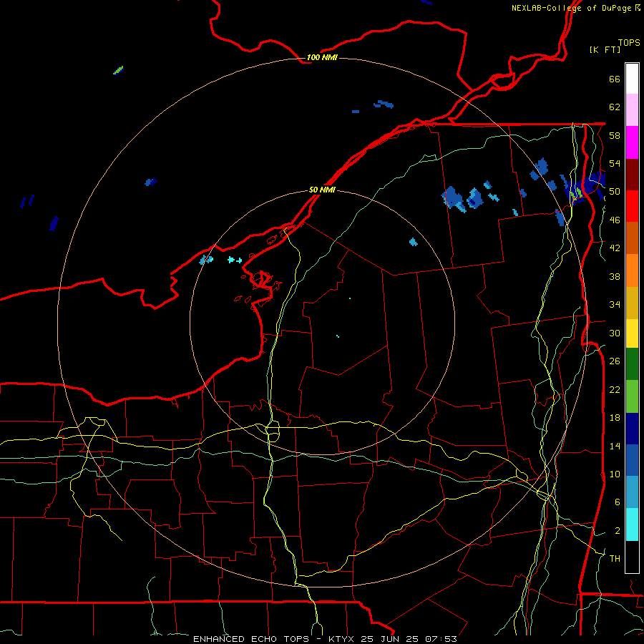Click the 10 legend value
This screenshot has width=644, height=644.
pos(615,474)
